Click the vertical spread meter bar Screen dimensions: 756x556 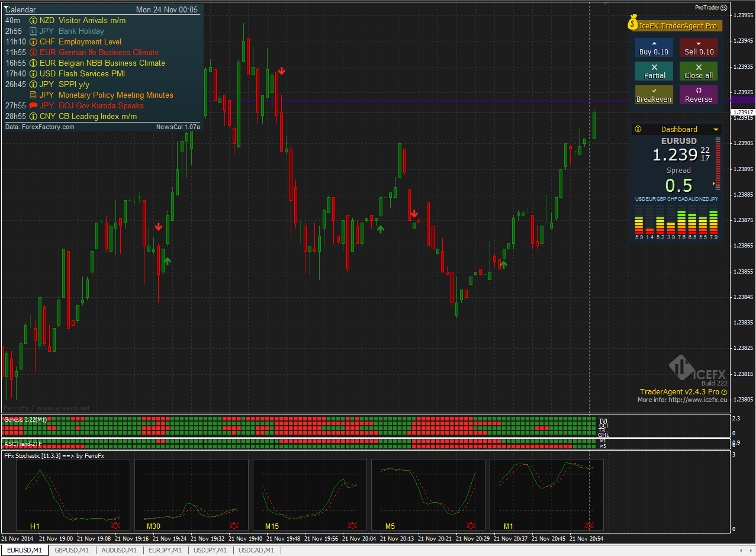tap(718, 163)
